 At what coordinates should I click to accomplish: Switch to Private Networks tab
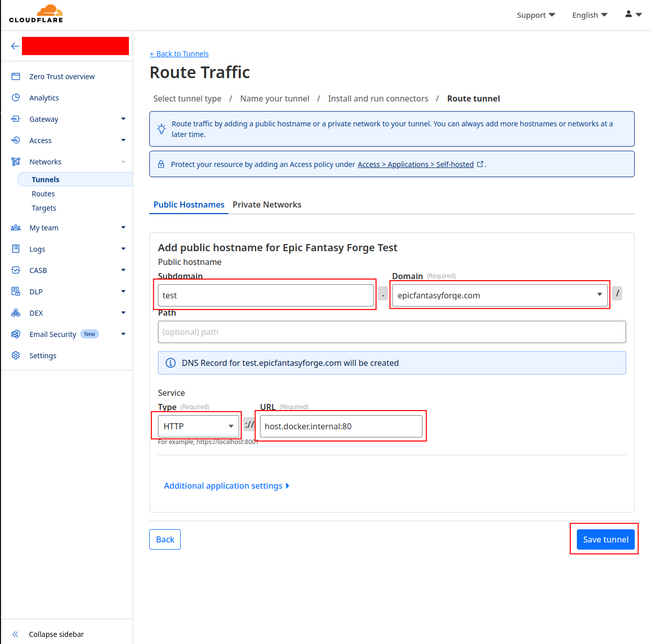[x=267, y=205]
